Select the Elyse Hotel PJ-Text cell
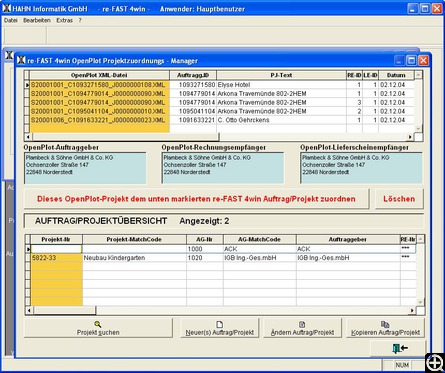The height and width of the screenshot is (373, 445). [x=281, y=85]
